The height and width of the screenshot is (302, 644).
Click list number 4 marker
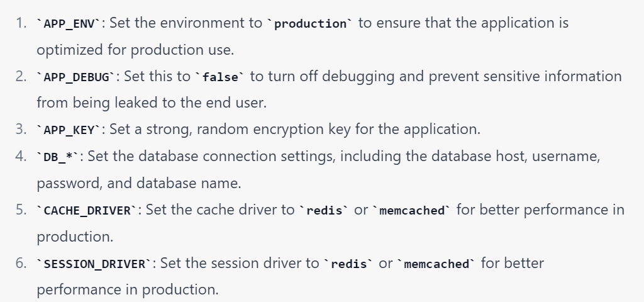(x=22, y=156)
